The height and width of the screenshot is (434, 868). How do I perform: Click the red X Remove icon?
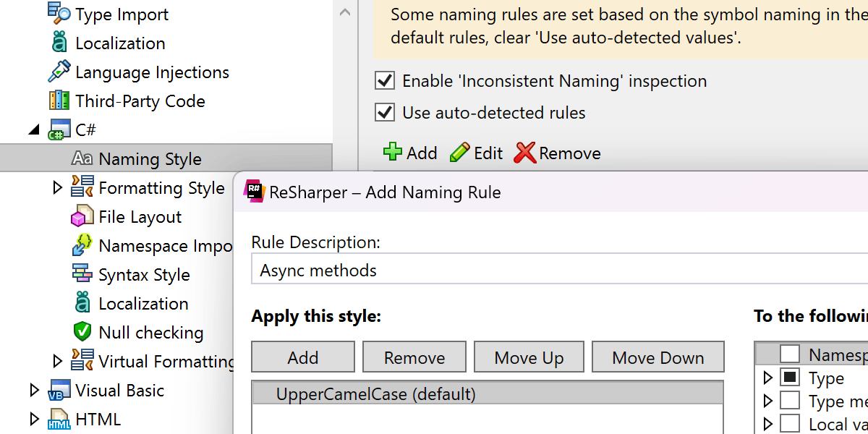point(524,153)
